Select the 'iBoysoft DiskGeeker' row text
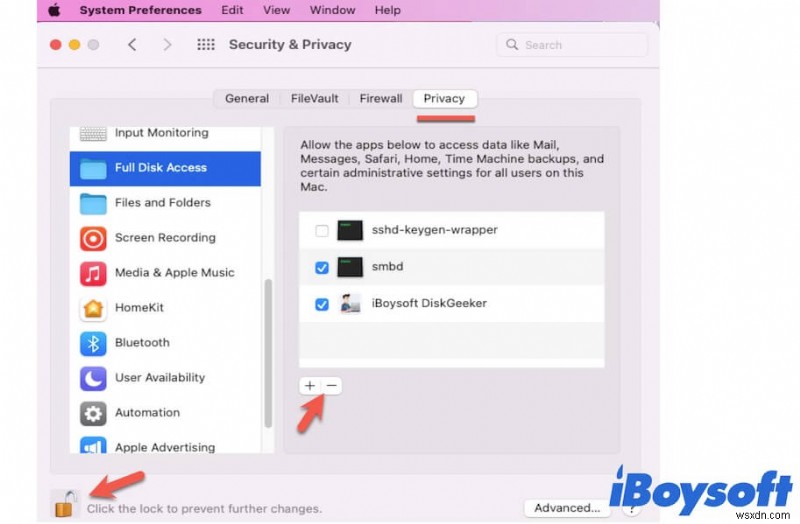Screen dimensions: 800x524 429,303
